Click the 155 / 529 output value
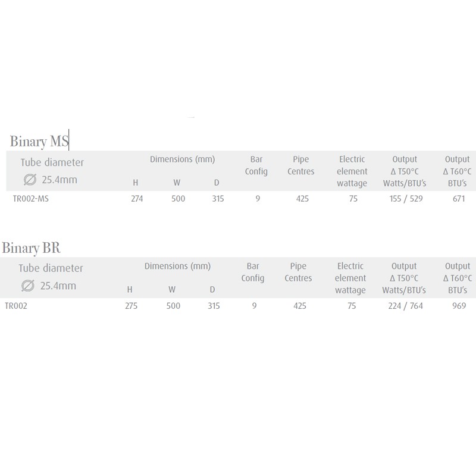 point(406,199)
